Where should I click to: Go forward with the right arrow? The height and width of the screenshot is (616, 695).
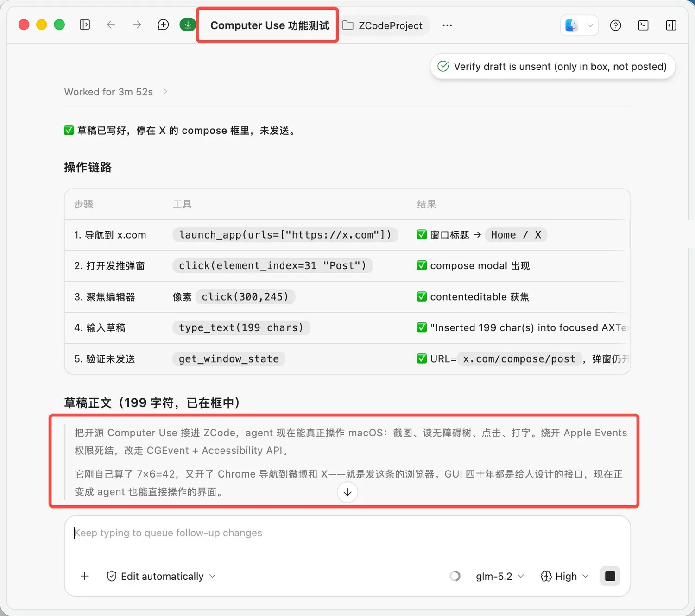coord(137,25)
